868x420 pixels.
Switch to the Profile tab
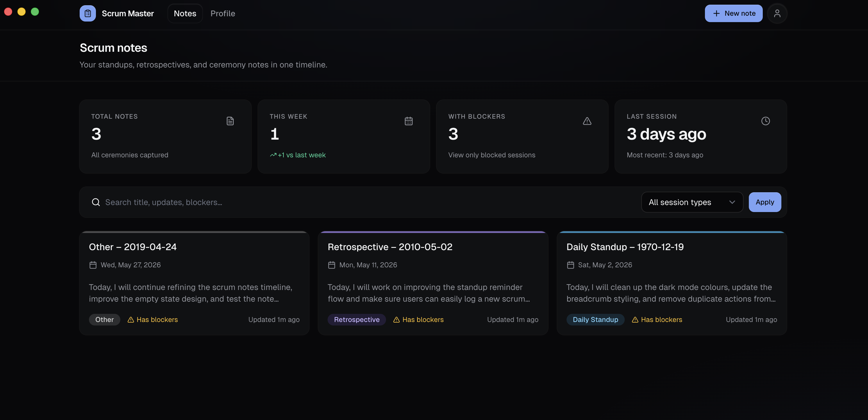coord(223,13)
